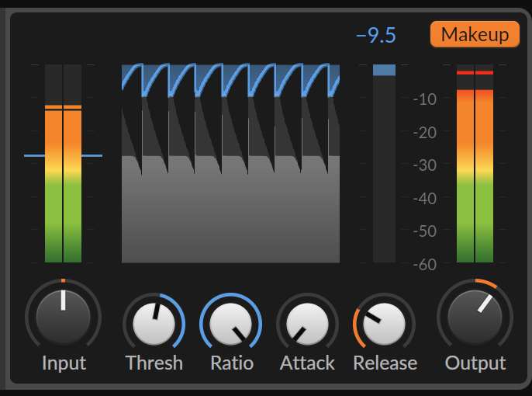
Task: Toggle the Makeup gain button
Action: point(475,34)
